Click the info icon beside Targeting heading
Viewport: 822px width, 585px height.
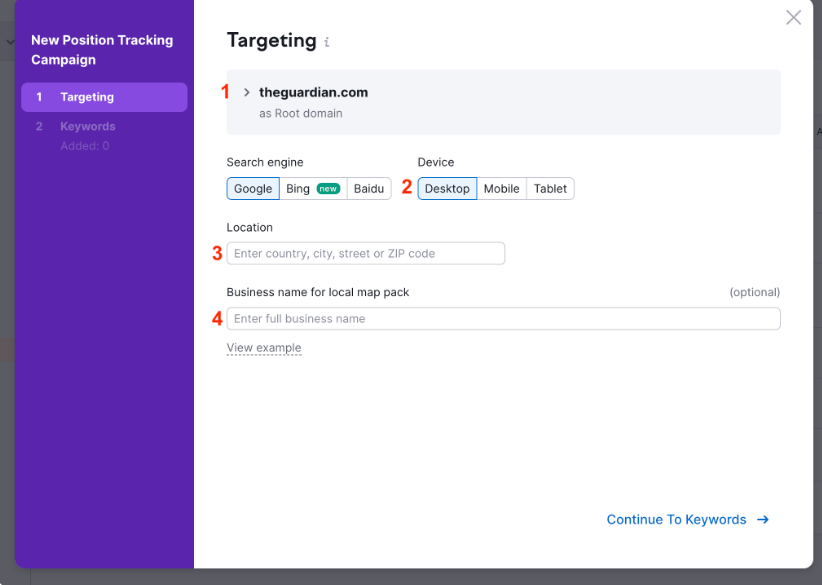tap(327, 42)
